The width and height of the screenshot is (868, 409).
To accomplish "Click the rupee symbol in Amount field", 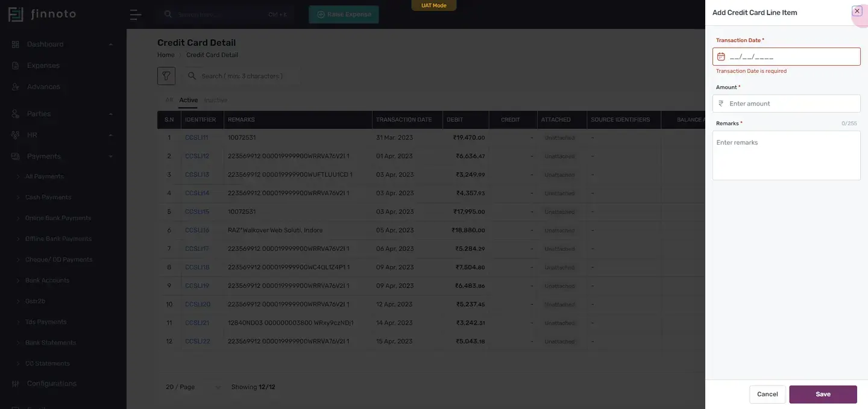I will point(721,104).
